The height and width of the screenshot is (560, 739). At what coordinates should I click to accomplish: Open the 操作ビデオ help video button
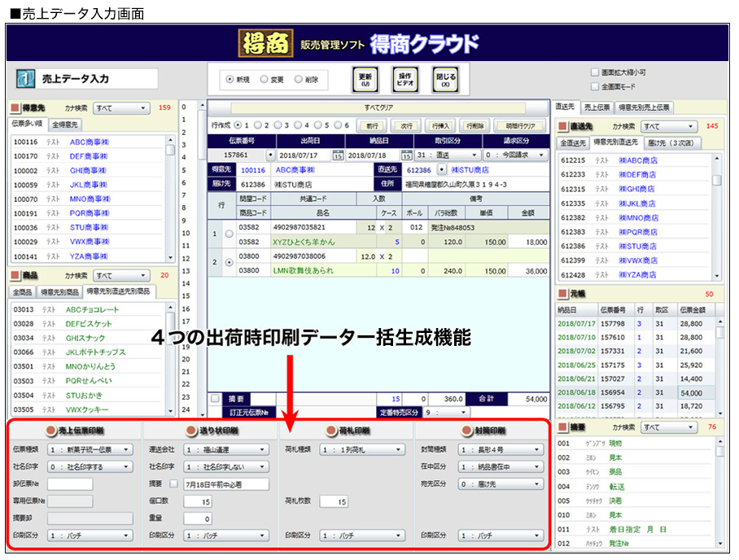405,79
